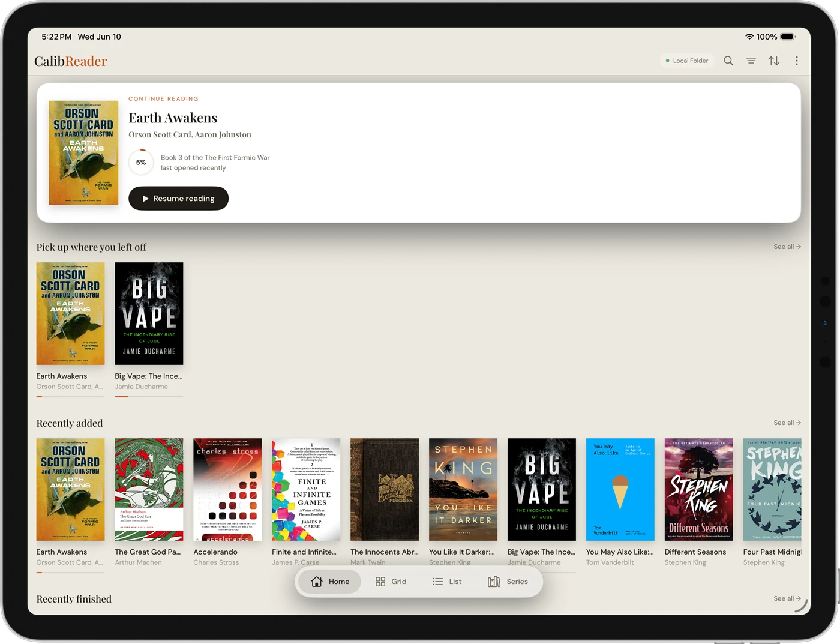Open the filter lines icon

(751, 61)
